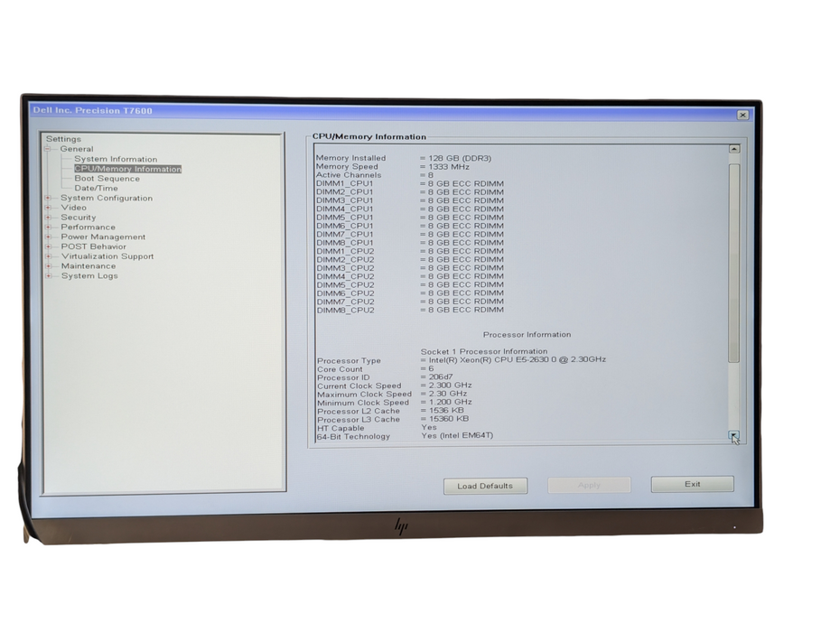Click the DIMM1_CPU1 row

410,183
